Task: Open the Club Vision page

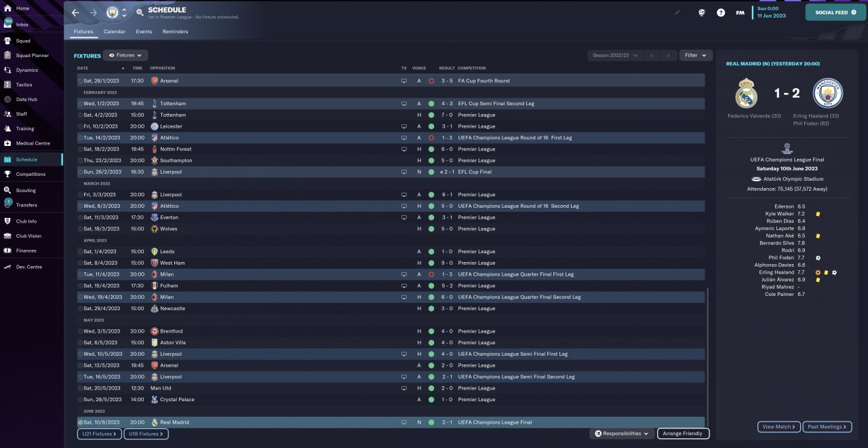Action: pyautogui.click(x=28, y=236)
